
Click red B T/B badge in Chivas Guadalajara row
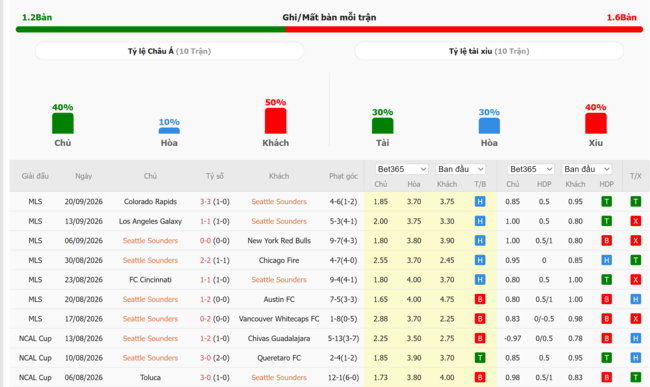pos(480,339)
